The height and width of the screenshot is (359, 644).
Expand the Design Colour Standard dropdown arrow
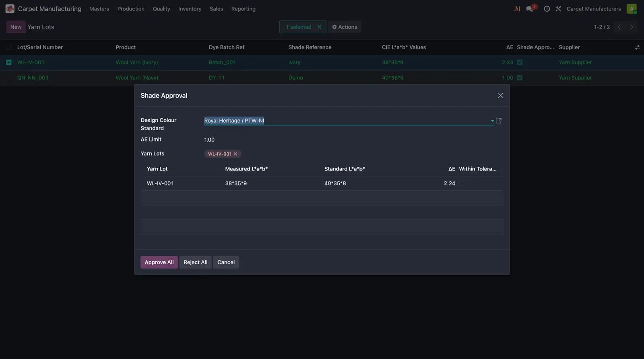click(x=492, y=121)
